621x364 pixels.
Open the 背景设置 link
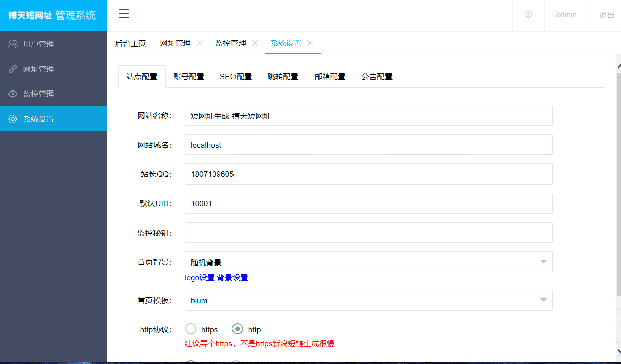tap(232, 277)
